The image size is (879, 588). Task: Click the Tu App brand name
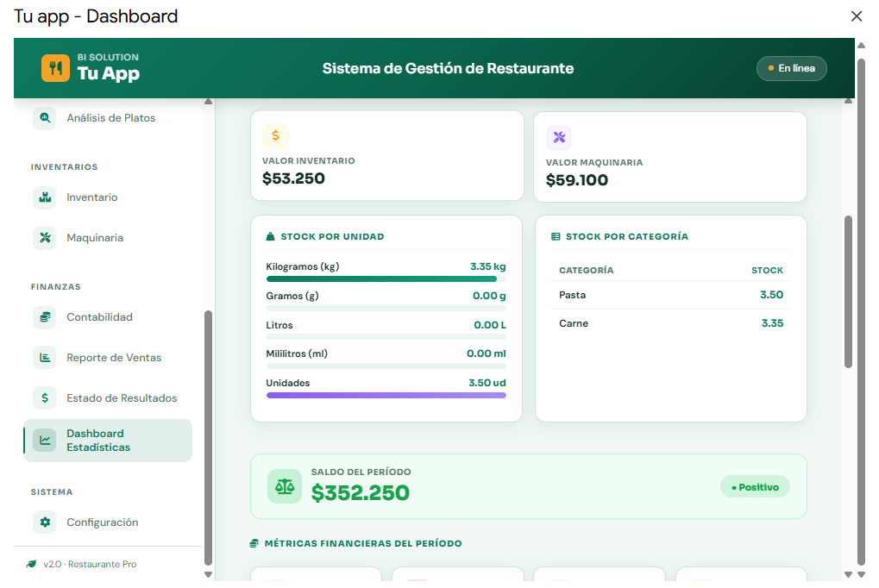[x=108, y=73]
